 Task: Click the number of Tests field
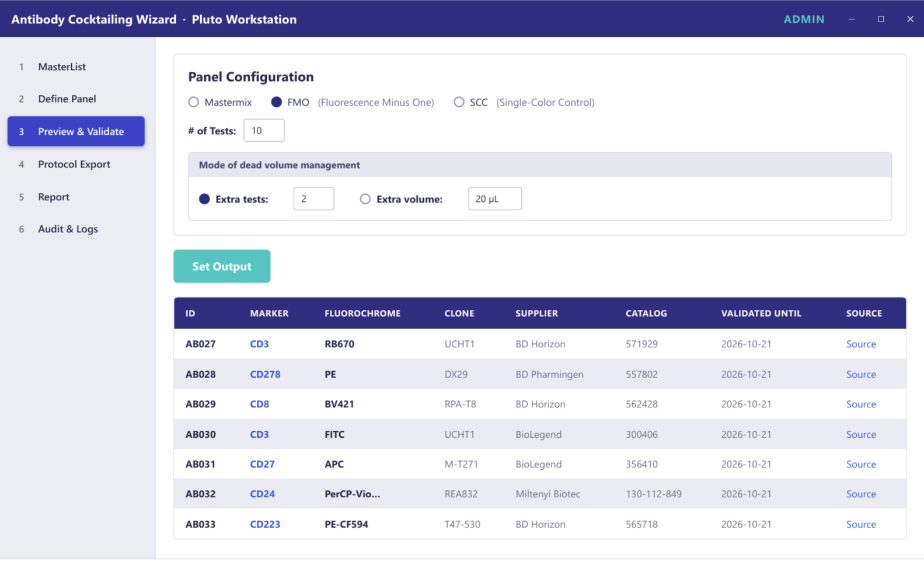coord(264,130)
